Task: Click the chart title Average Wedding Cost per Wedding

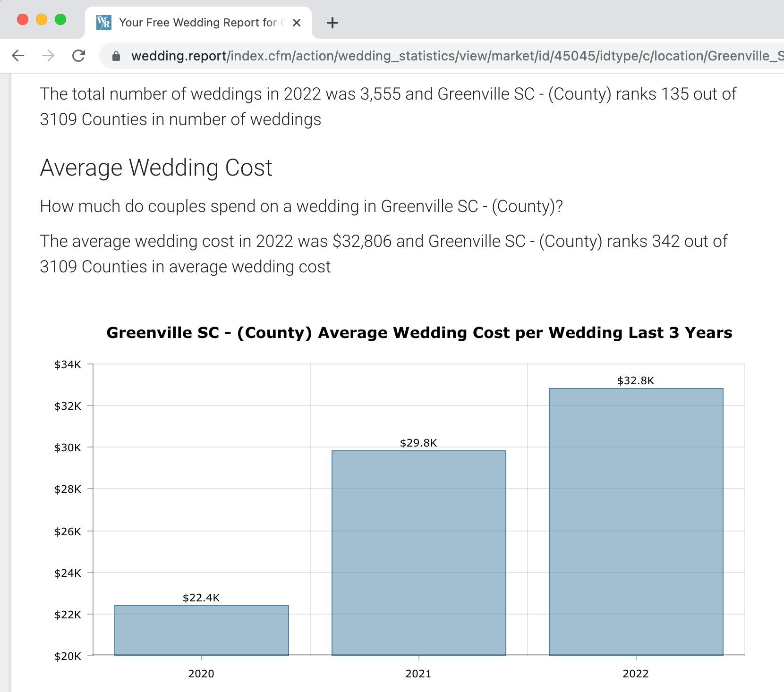Action: pyautogui.click(x=419, y=333)
